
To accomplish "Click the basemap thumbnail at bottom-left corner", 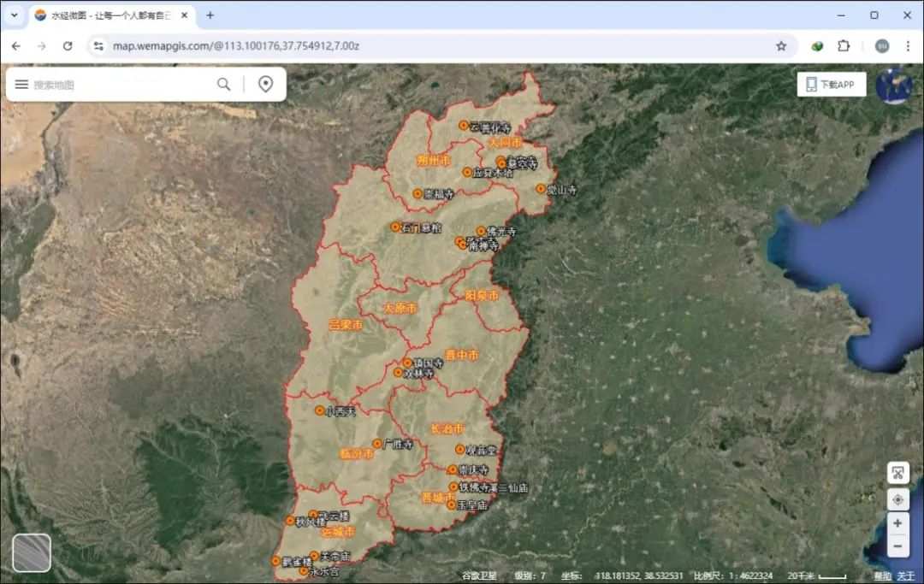I will click(32, 553).
